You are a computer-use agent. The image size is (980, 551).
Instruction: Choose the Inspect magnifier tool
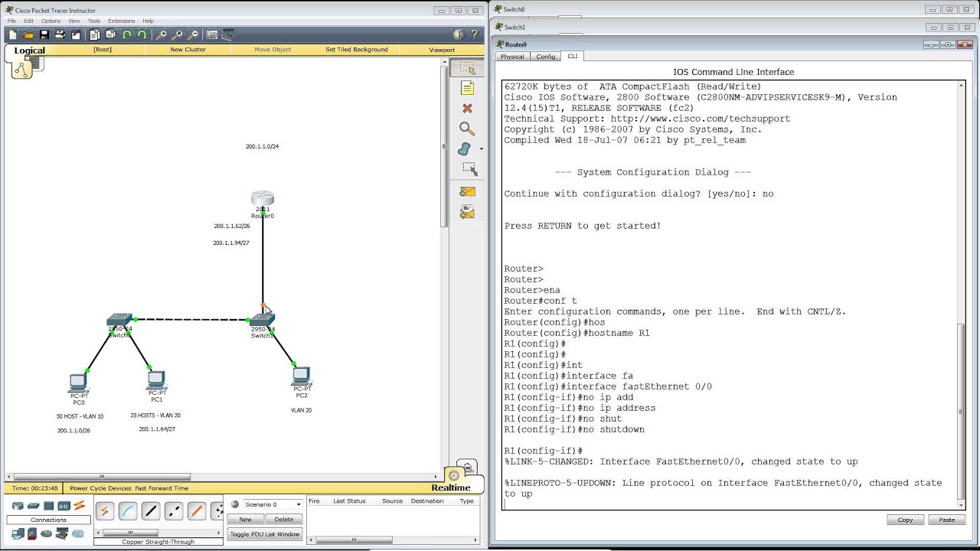click(x=467, y=129)
